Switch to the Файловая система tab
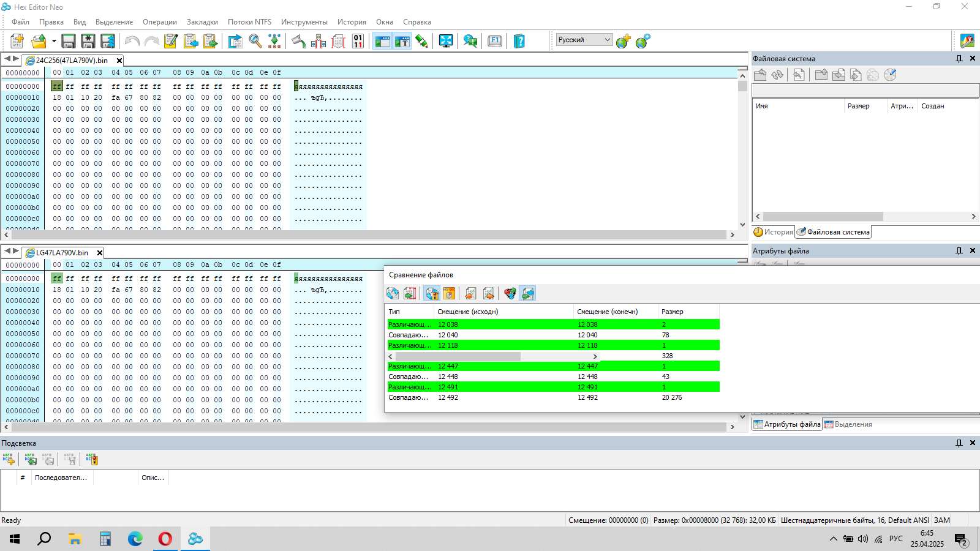 click(833, 232)
